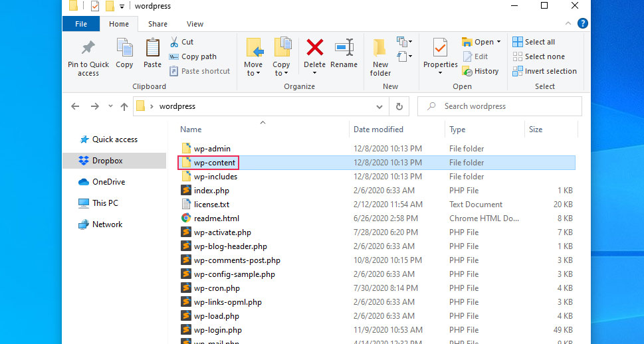The width and height of the screenshot is (644, 344).
Task: Click the Search wordpress field
Action: (499, 106)
